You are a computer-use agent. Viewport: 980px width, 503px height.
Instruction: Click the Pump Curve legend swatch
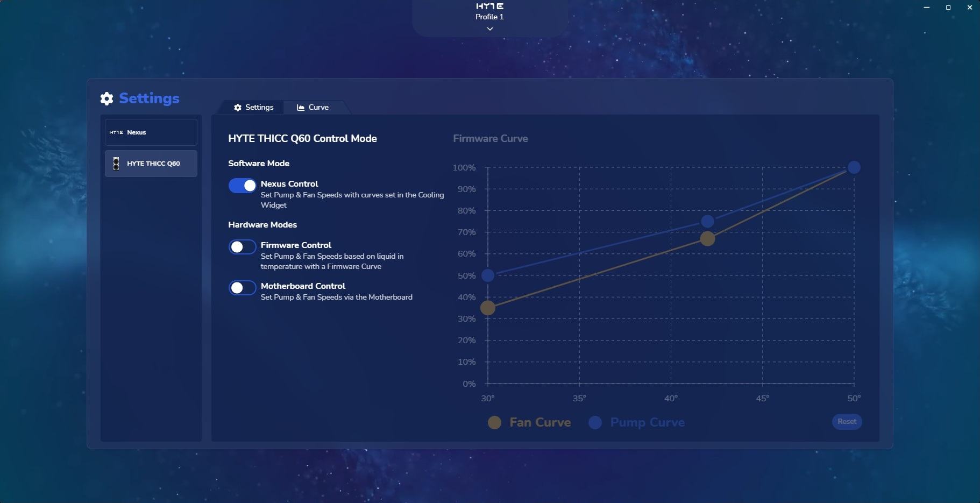595,423
